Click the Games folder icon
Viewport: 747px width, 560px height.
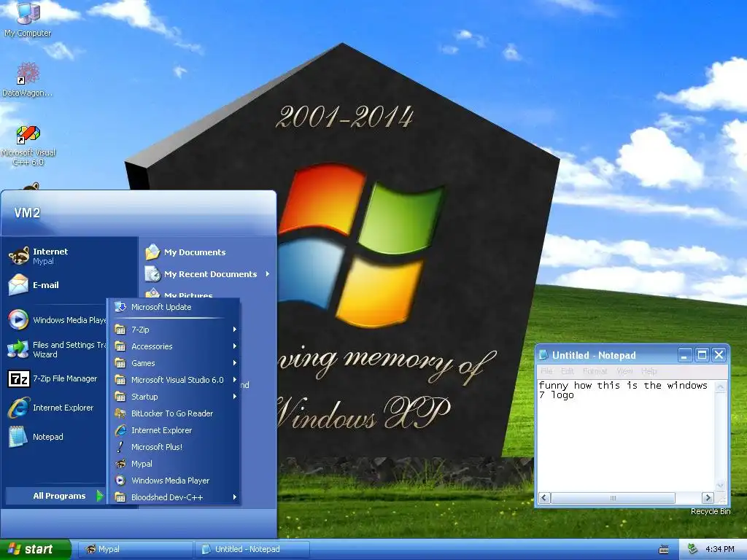(120, 363)
